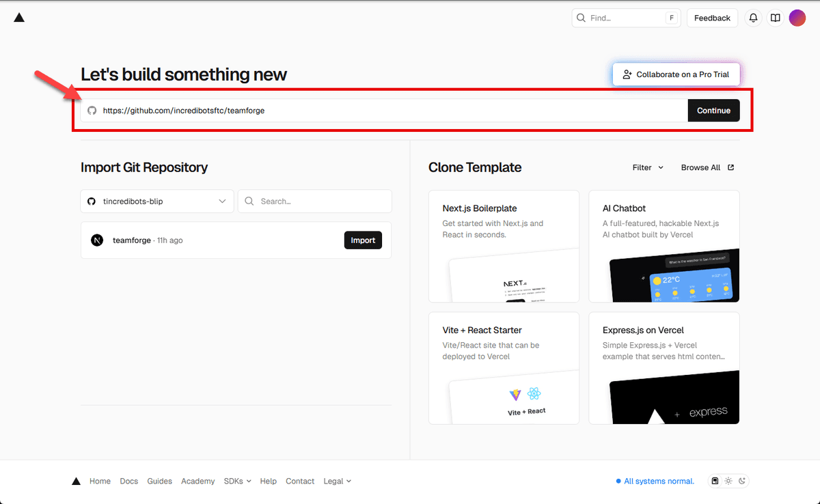Open your profile avatar menu
820x504 pixels.
[x=797, y=17]
